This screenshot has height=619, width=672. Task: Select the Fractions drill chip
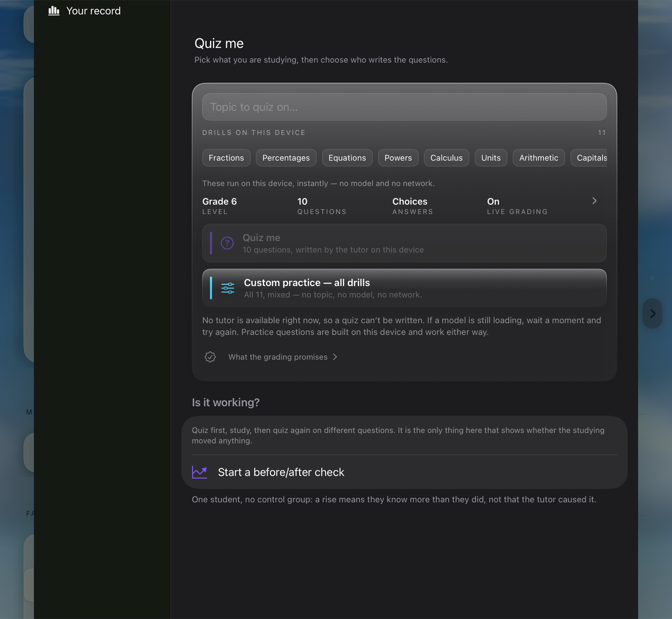pyautogui.click(x=226, y=158)
